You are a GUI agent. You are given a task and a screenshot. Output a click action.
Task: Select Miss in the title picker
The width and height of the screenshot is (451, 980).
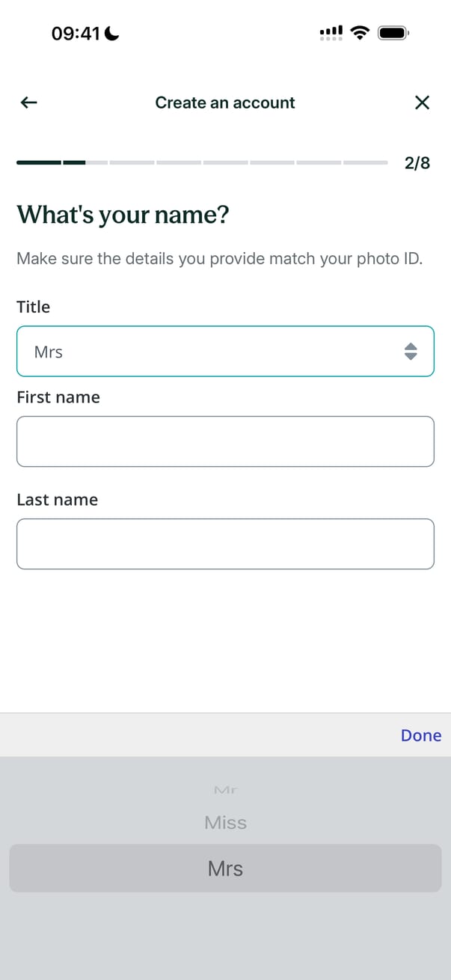coord(225,823)
